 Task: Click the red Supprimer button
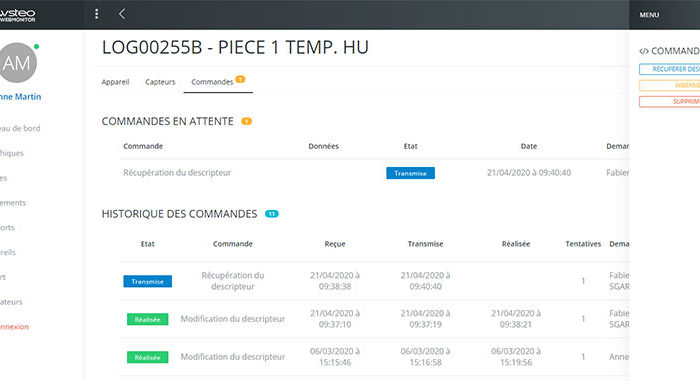[670, 101]
